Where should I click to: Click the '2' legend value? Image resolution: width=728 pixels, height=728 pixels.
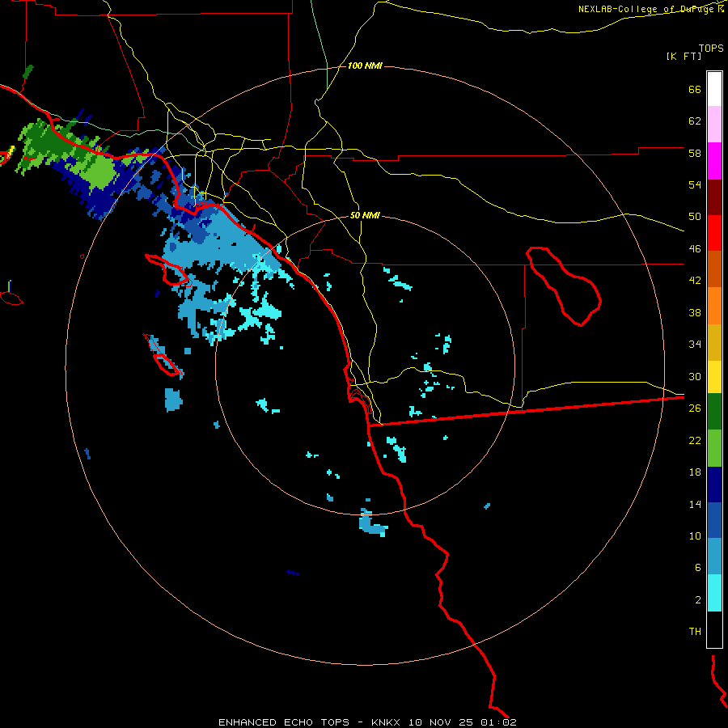[x=698, y=600]
